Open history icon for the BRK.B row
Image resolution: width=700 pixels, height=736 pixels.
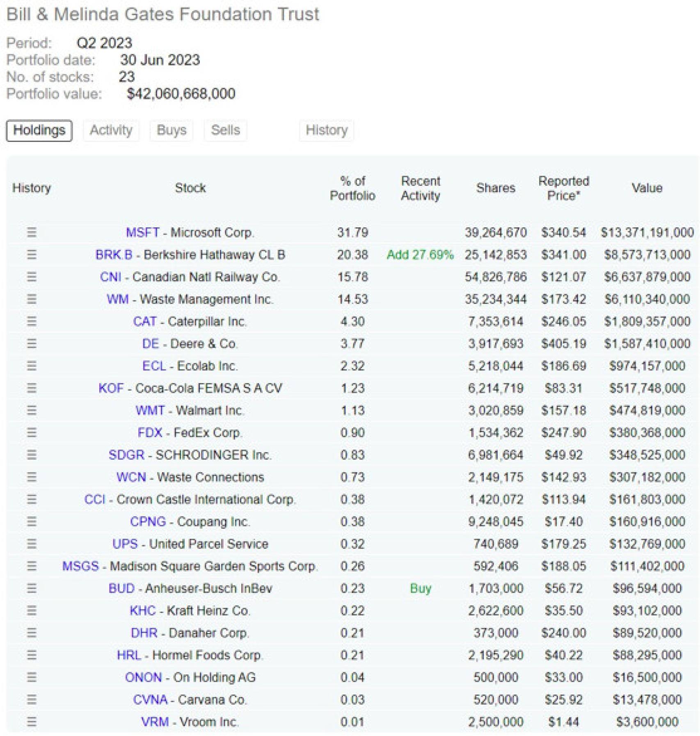click(32, 254)
